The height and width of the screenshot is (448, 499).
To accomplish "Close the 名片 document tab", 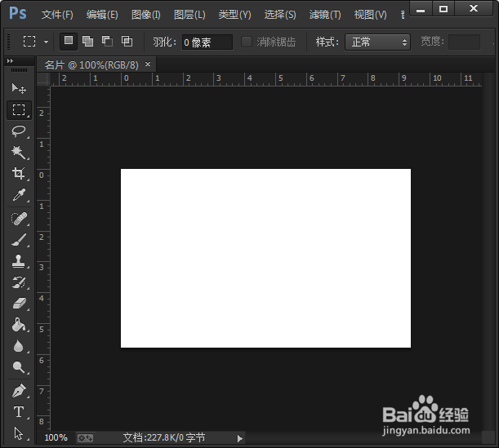I will pyautogui.click(x=148, y=64).
